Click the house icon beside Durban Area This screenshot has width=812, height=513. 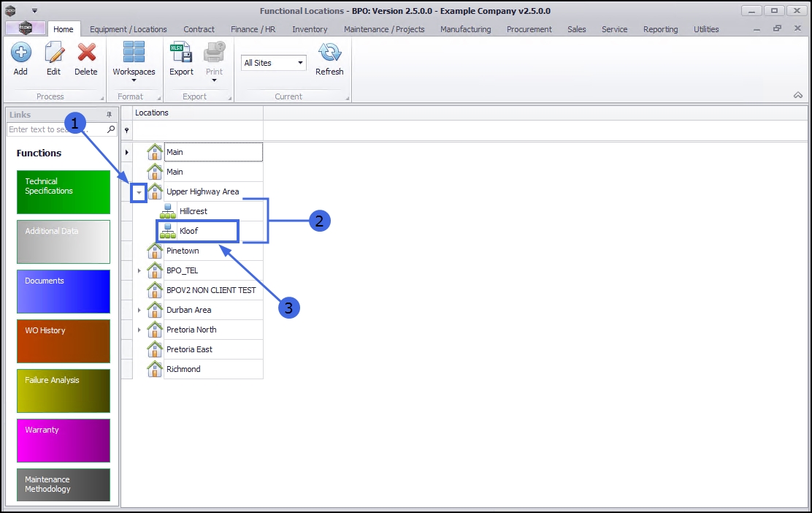point(155,309)
